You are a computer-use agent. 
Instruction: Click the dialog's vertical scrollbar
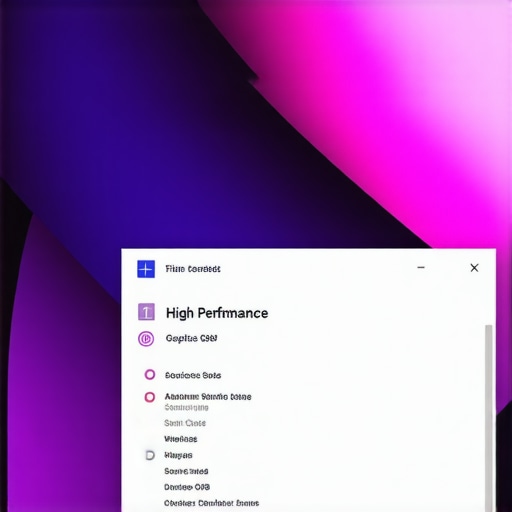tap(489, 418)
